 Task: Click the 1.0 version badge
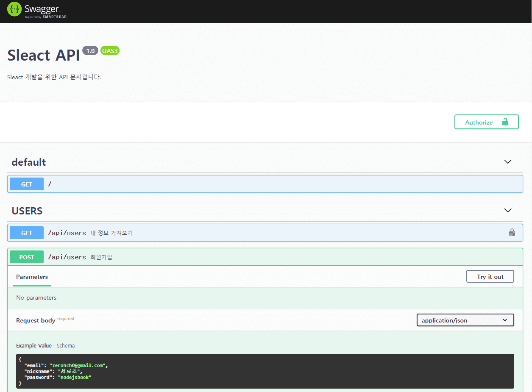(90, 51)
